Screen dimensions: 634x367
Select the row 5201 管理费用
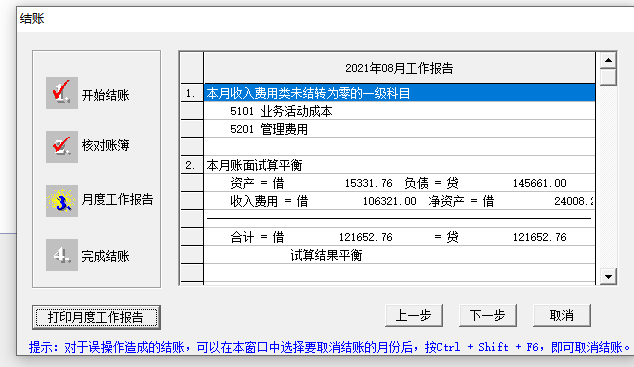pos(399,129)
